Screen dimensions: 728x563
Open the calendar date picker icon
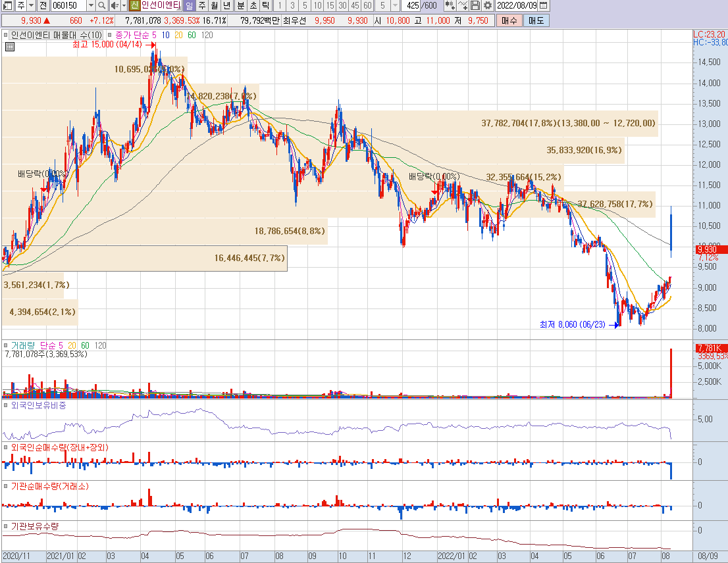pos(544,5)
